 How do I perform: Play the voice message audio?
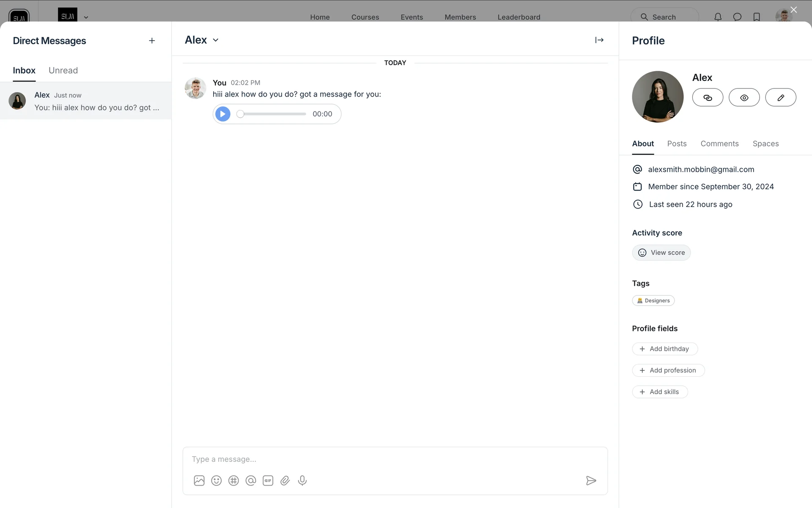click(223, 114)
